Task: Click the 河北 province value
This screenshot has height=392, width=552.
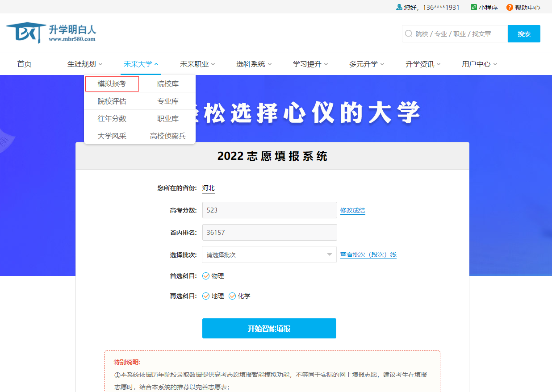Action: coord(209,188)
